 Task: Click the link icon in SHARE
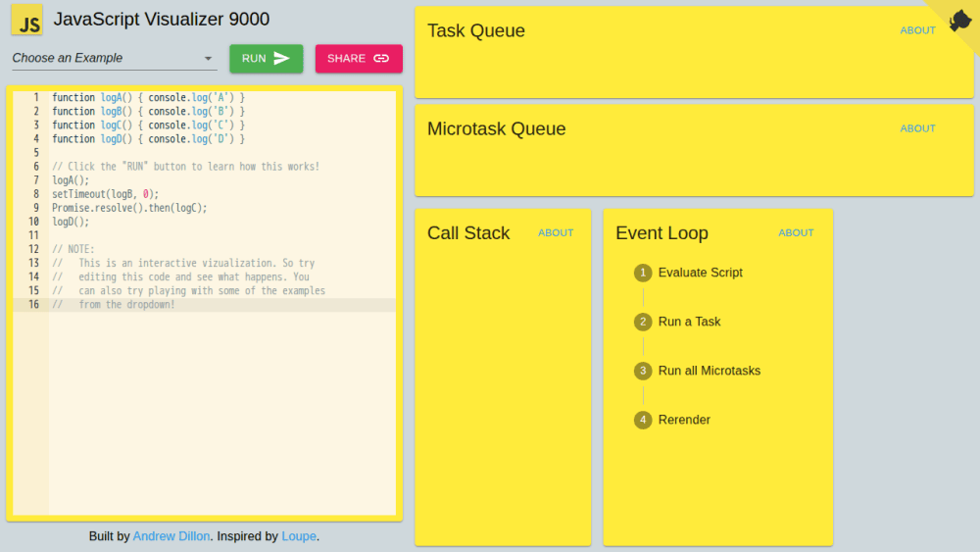381,58
